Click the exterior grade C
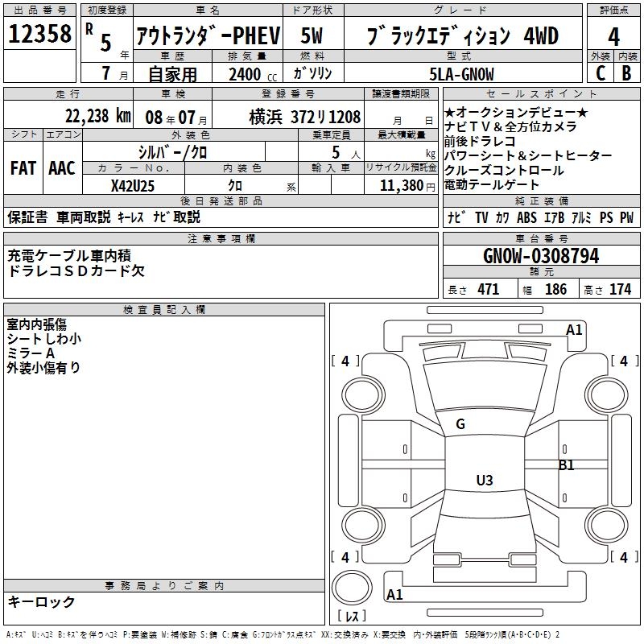 pyautogui.click(x=600, y=72)
